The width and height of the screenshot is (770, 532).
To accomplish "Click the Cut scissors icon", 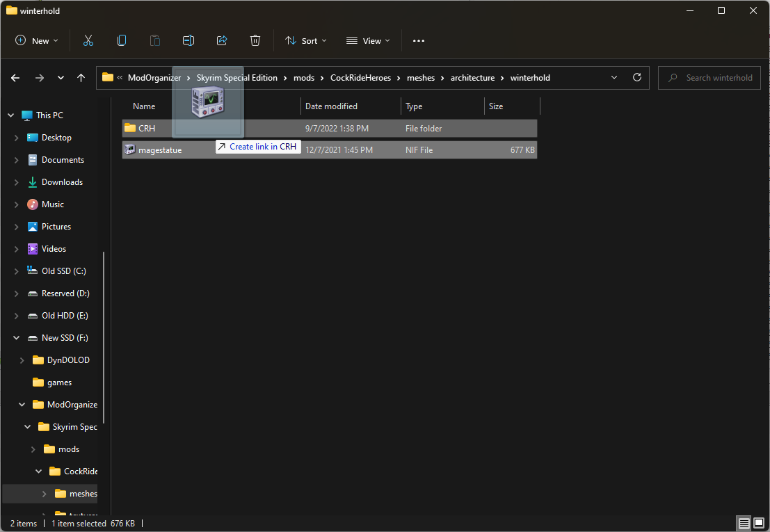I will click(x=88, y=41).
